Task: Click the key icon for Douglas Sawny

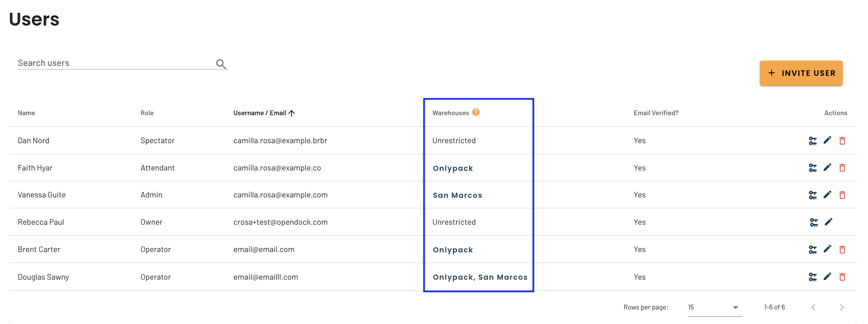Action: [x=814, y=276]
